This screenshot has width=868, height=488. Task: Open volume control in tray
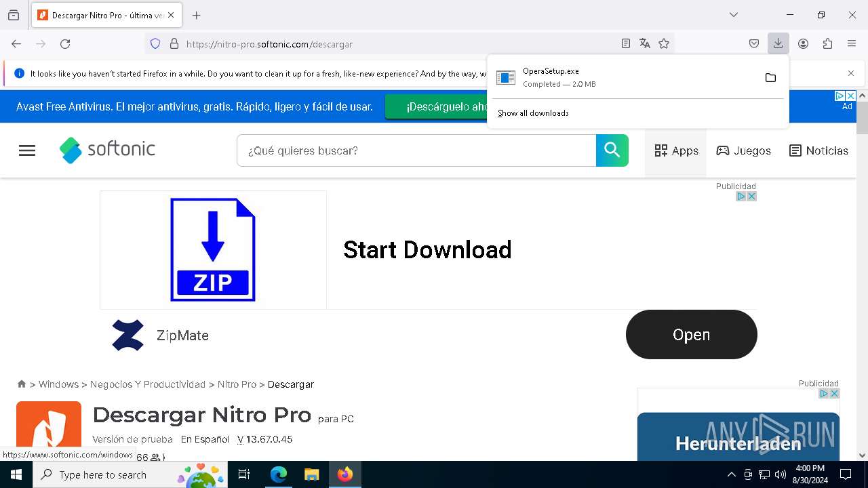pyautogui.click(x=781, y=474)
